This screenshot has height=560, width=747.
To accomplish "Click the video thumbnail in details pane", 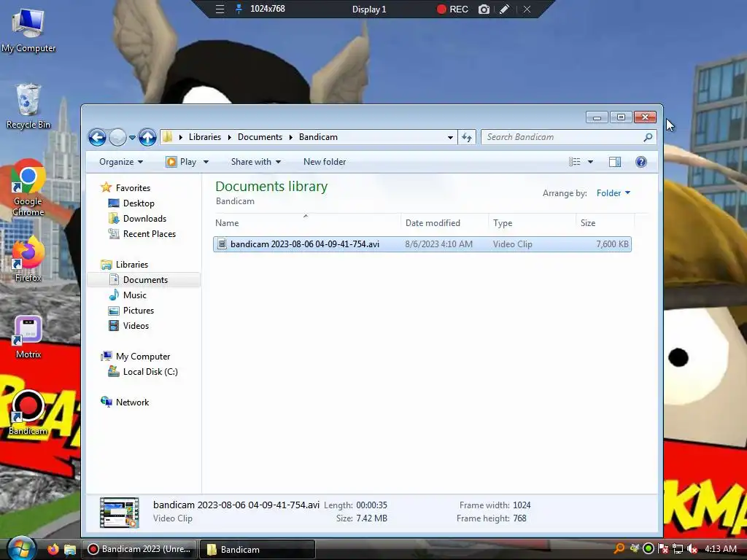I will click(119, 513).
